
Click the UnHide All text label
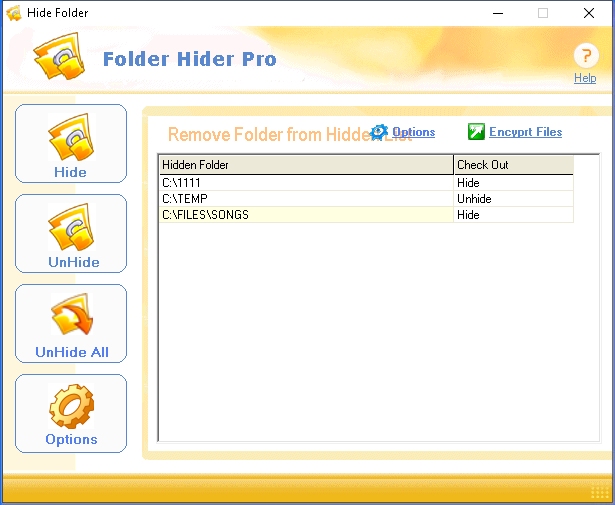[x=72, y=352]
